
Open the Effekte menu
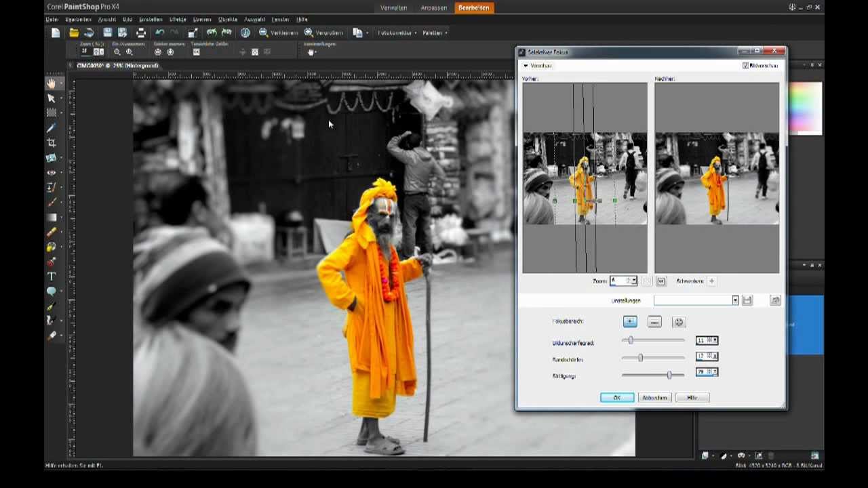coord(178,20)
